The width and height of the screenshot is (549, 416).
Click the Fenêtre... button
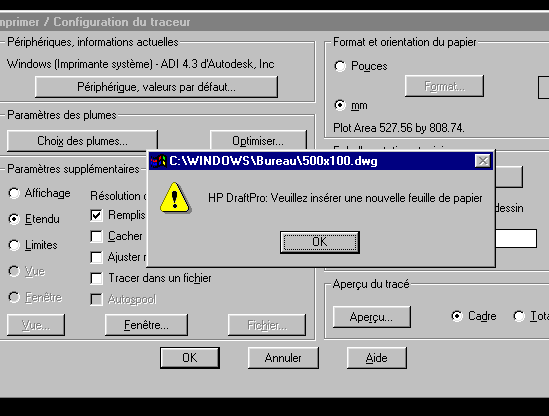pos(146,325)
